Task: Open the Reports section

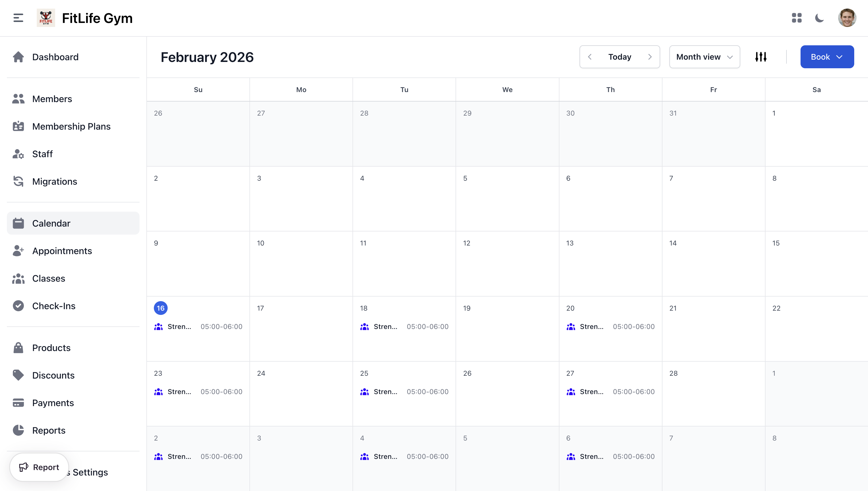Action: tap(49, 430)
